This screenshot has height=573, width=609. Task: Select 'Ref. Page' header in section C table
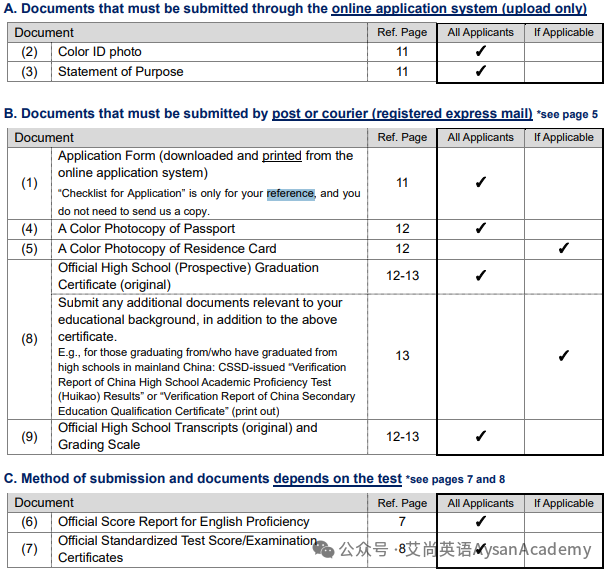click(x=402, y=503)
